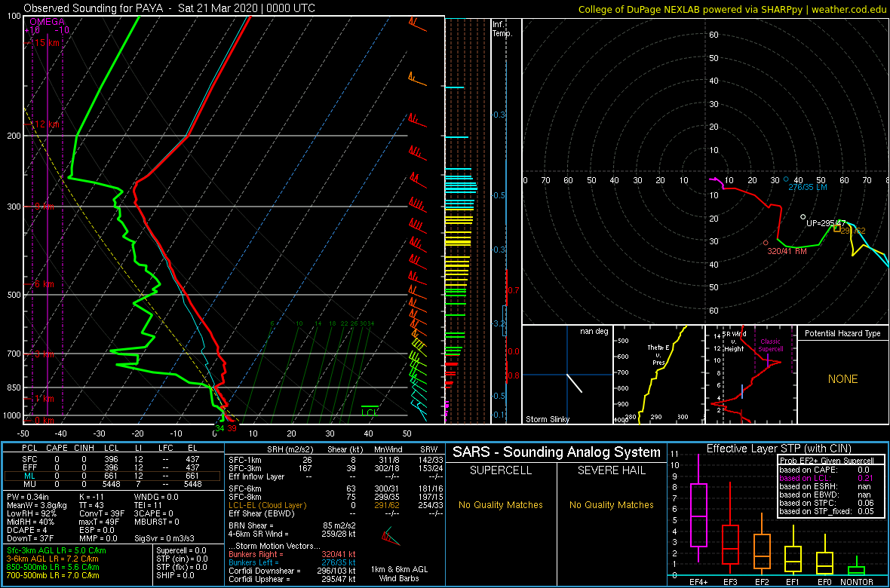Click the LowRH = 92% value
890x588 pixels.
[x=31, y=514]
